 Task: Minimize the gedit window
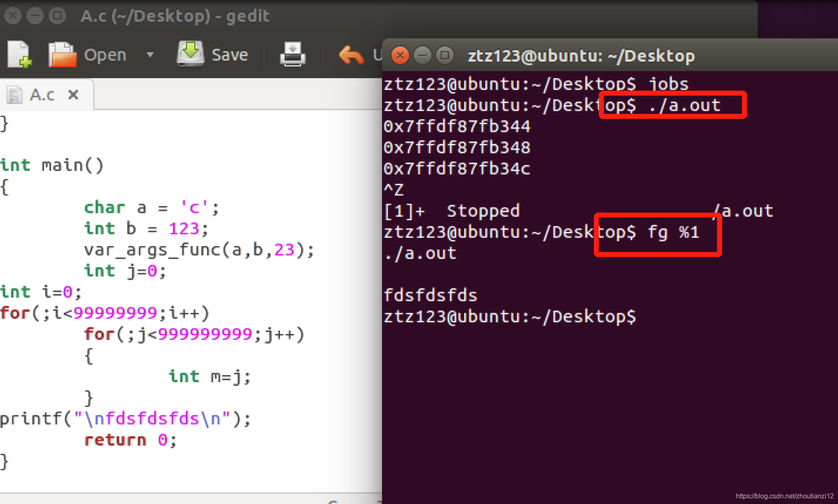click(x=35, y=16)
